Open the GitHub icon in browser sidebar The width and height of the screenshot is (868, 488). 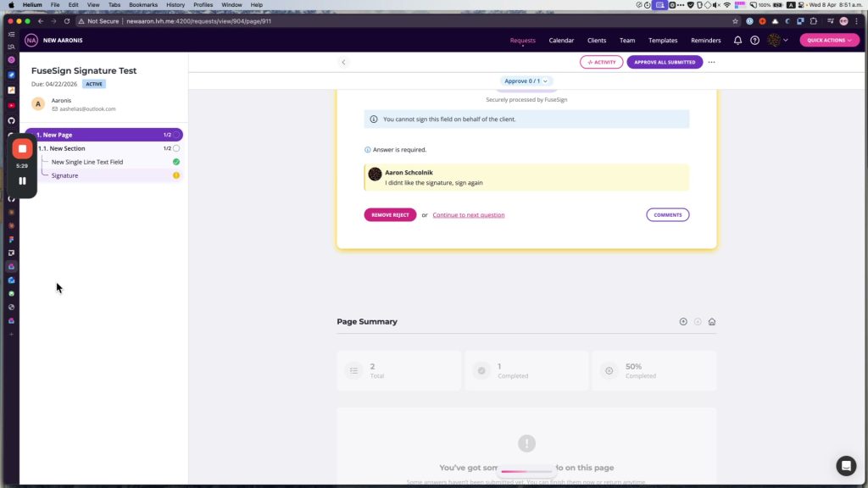[11, 120]
